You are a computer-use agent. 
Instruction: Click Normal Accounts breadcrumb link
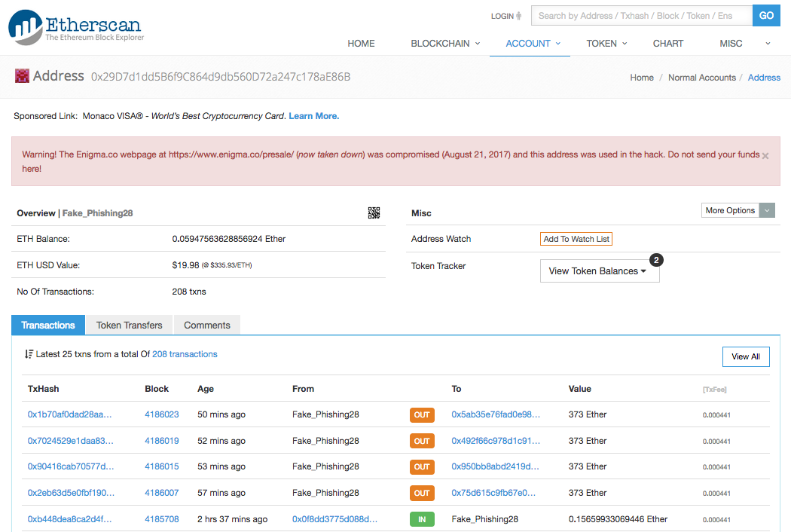[701, 78]
